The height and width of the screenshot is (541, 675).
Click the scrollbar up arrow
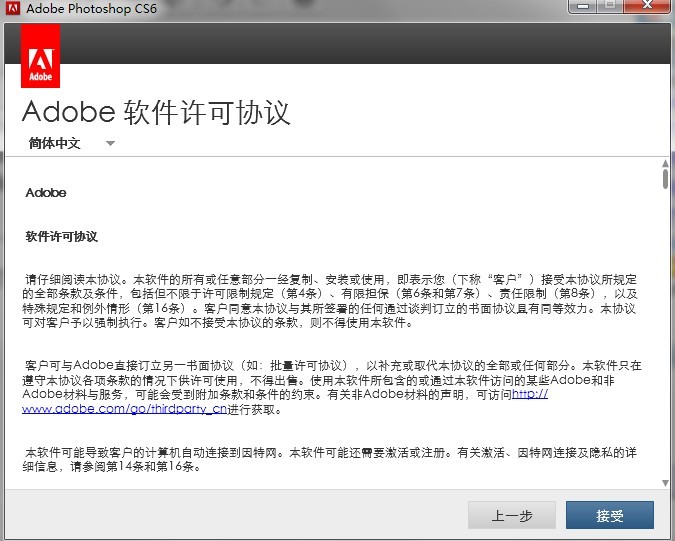click(x=665, y=163)
